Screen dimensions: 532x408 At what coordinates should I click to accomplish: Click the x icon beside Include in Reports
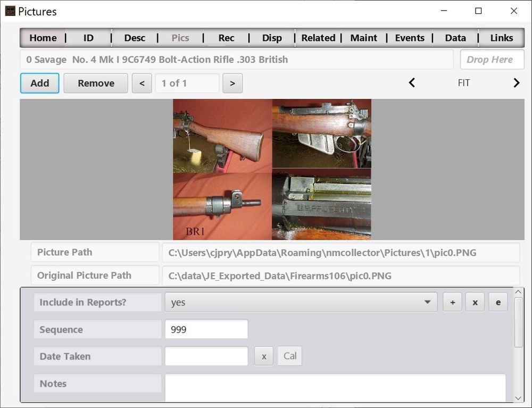[475, 302]
